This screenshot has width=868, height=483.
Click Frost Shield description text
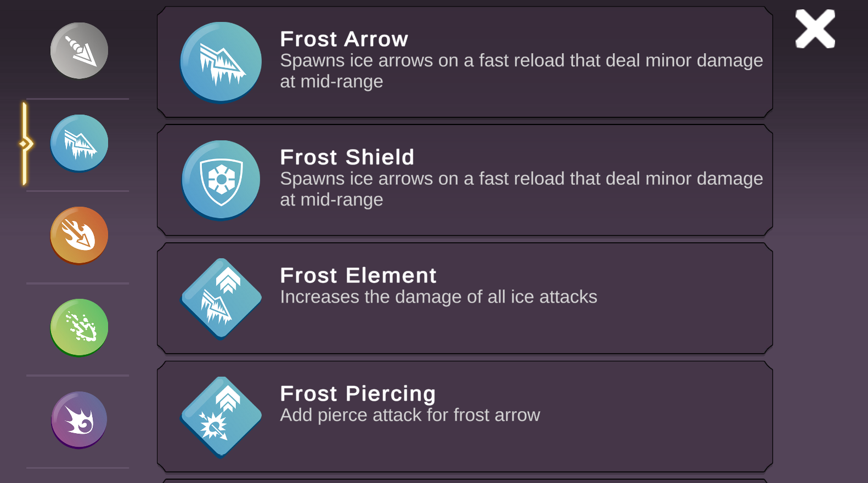(x=521, y=189)
